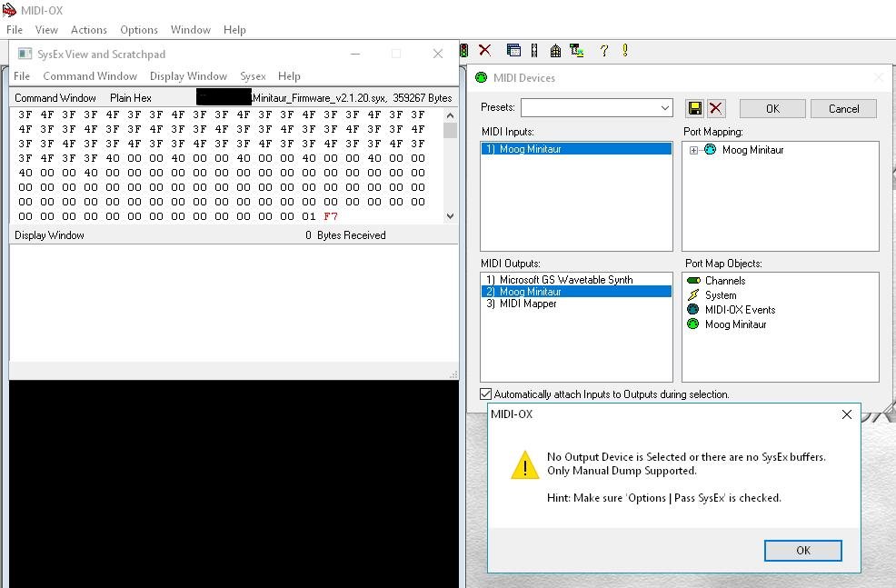The image size is (896, 588).
Task: Click the delete preset red X icon
Action: tap(716, 108)
